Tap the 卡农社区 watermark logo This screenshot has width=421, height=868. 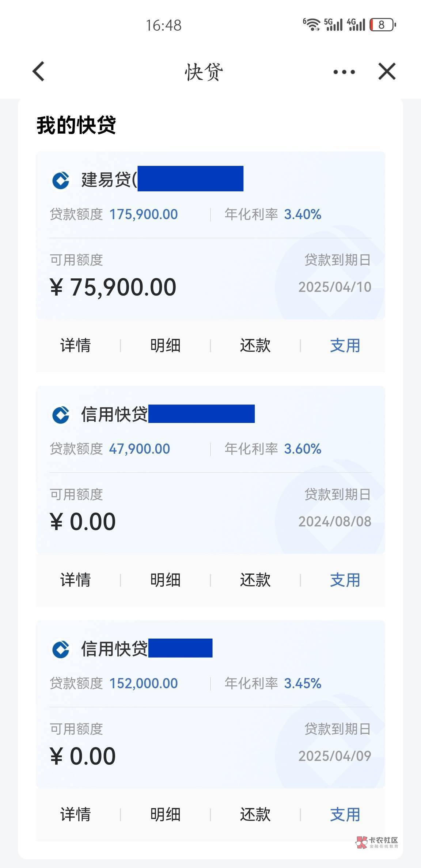pyautogui.click(x=377, y=842)
